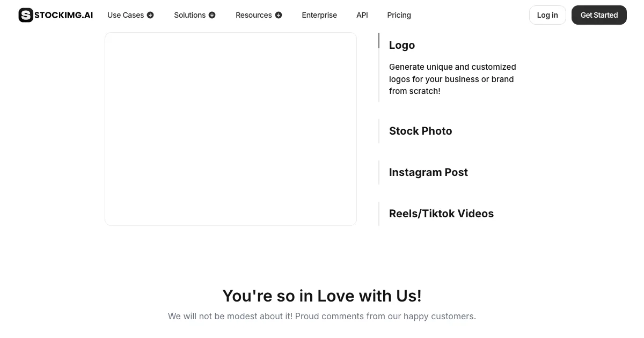Click the STOCKIMG.AI brand wordmark
644x338 pixels.
(x=63, y=15)
